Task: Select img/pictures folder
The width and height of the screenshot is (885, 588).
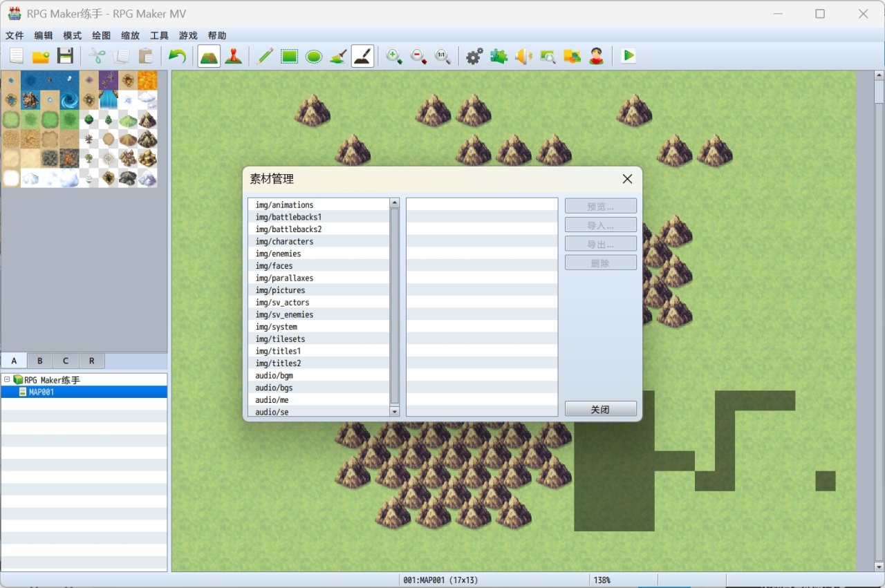Action: coord(319,290)
